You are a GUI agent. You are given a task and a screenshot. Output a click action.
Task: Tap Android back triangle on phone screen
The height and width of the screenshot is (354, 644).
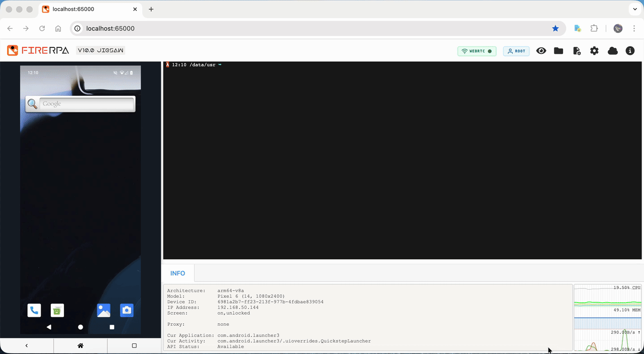(x=49, y=327)
